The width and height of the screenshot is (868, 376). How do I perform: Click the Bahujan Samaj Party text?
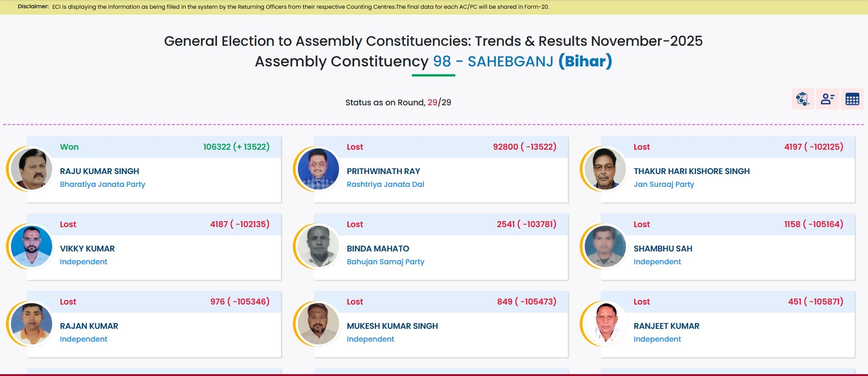pyautogui.click(x=385, y=262)
